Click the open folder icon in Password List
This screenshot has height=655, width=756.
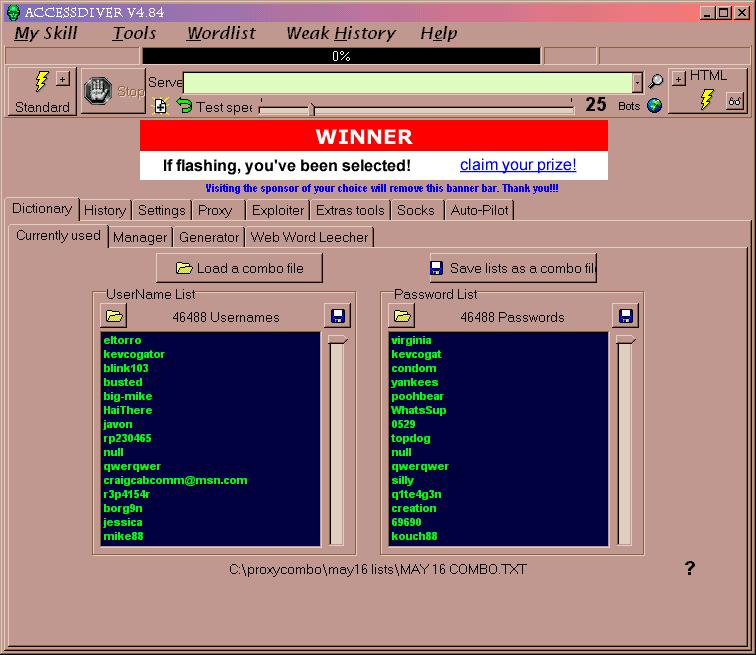(x=402, y=316)
